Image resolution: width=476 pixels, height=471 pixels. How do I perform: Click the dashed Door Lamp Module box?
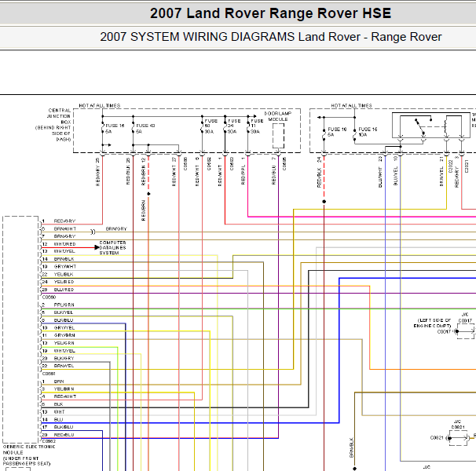pos(278,136)
